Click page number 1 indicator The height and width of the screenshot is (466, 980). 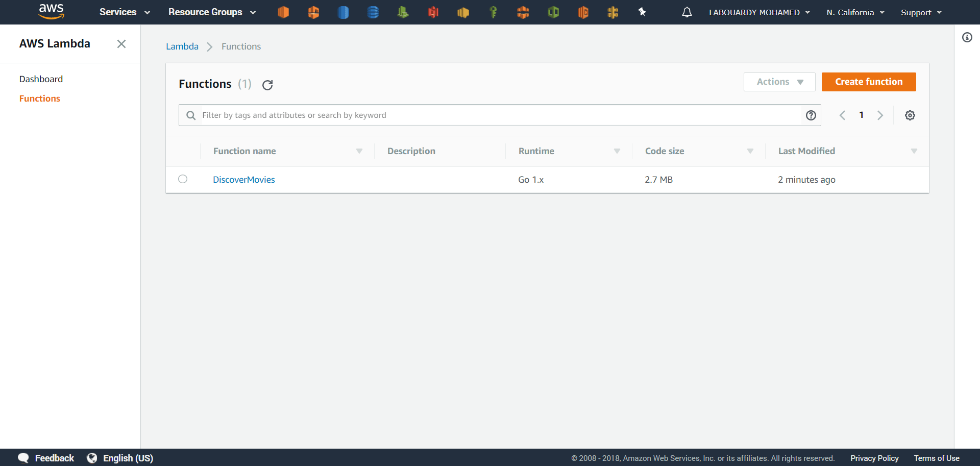[862, 115]
